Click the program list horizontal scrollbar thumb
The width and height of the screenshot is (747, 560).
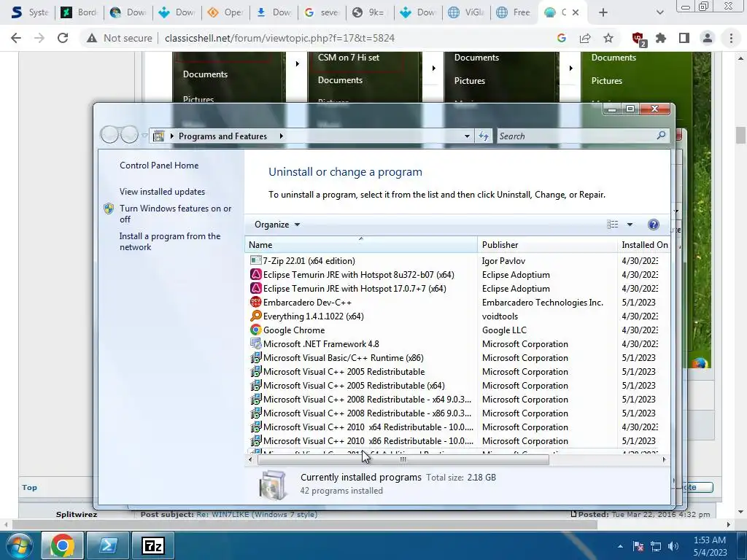coord(403,459)
